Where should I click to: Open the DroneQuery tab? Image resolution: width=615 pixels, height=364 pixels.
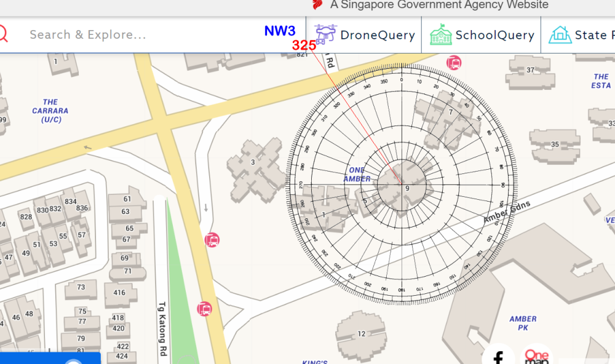[377, 35]
